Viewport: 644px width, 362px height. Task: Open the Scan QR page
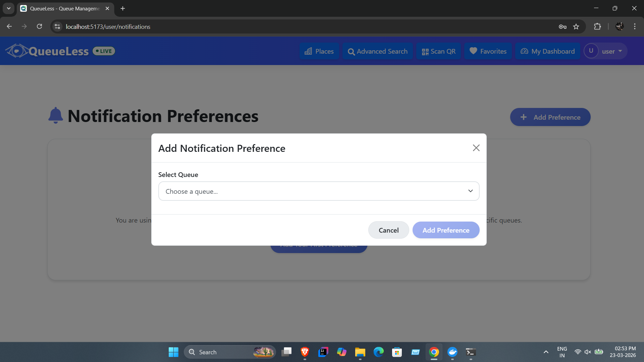click(438, 51)
